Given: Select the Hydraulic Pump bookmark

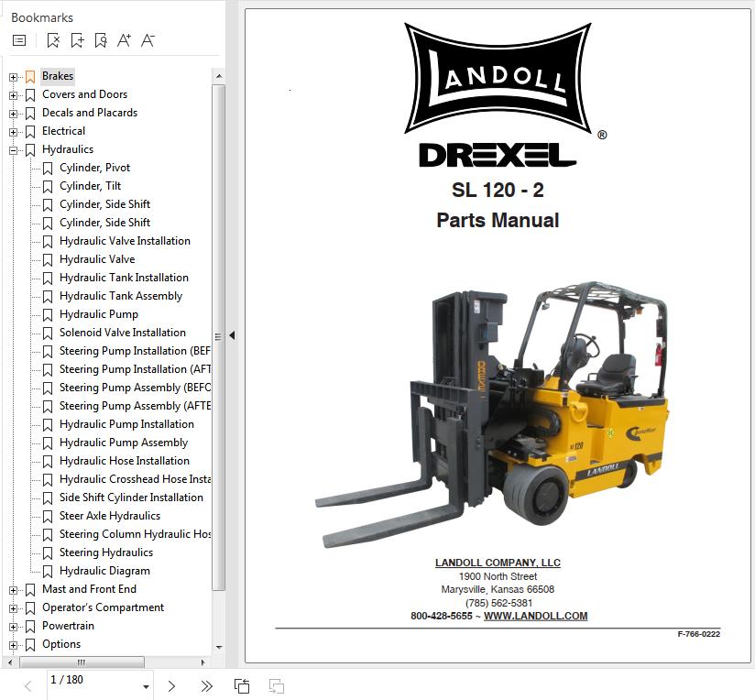Looking at the screenshot, I should pos(99,314).
